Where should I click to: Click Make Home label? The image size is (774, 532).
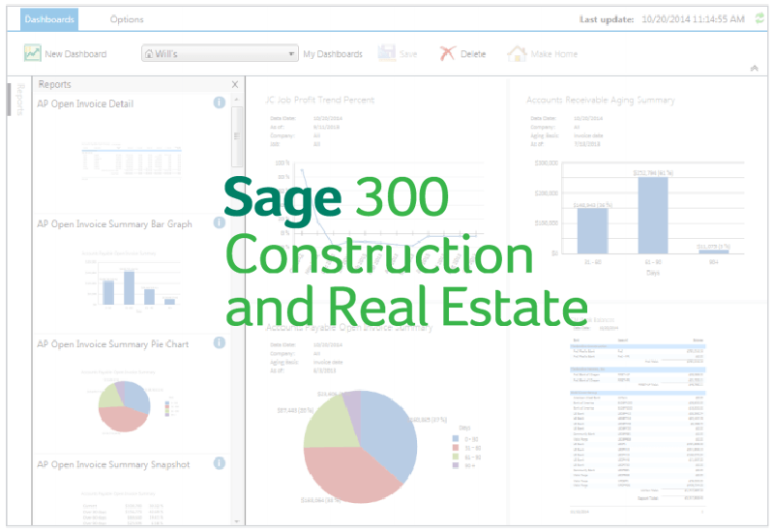[553, 54]
